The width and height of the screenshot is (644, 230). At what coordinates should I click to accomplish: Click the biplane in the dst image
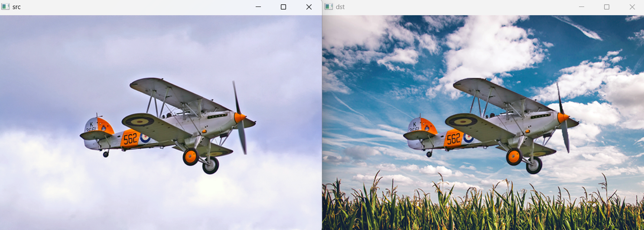pyautogui.click(x=491, y=126)
